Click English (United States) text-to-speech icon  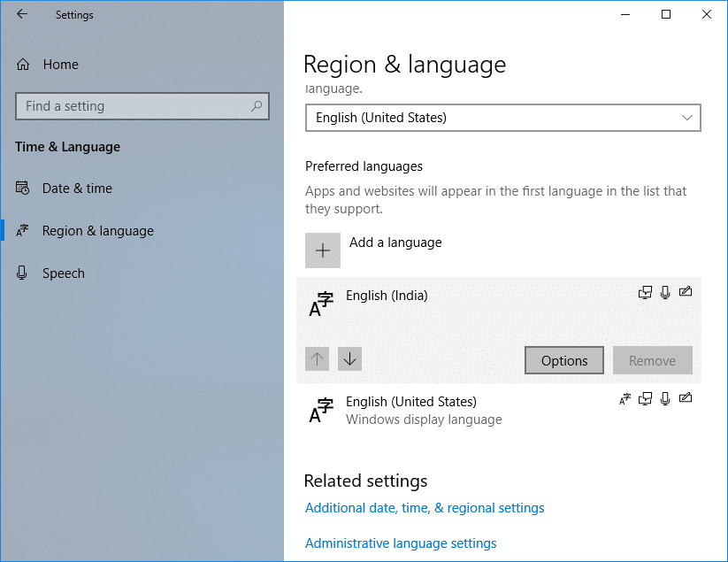tap(625, 399)
